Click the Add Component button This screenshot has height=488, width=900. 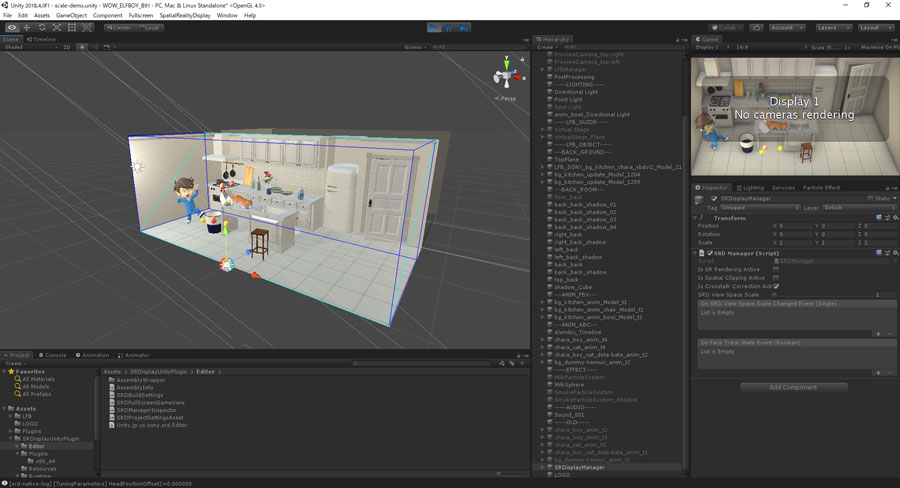(x=793, y=387)
